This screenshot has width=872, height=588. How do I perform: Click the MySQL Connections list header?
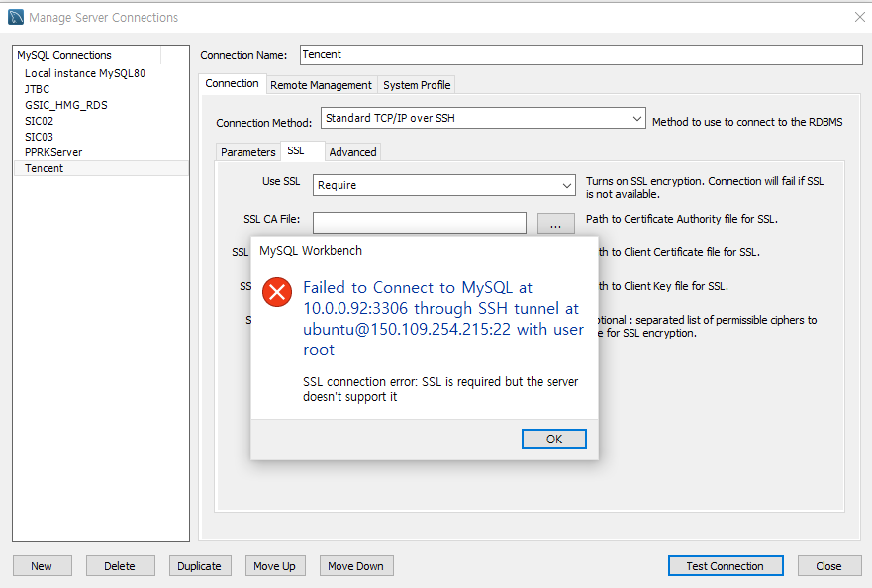tap(87, 55)
